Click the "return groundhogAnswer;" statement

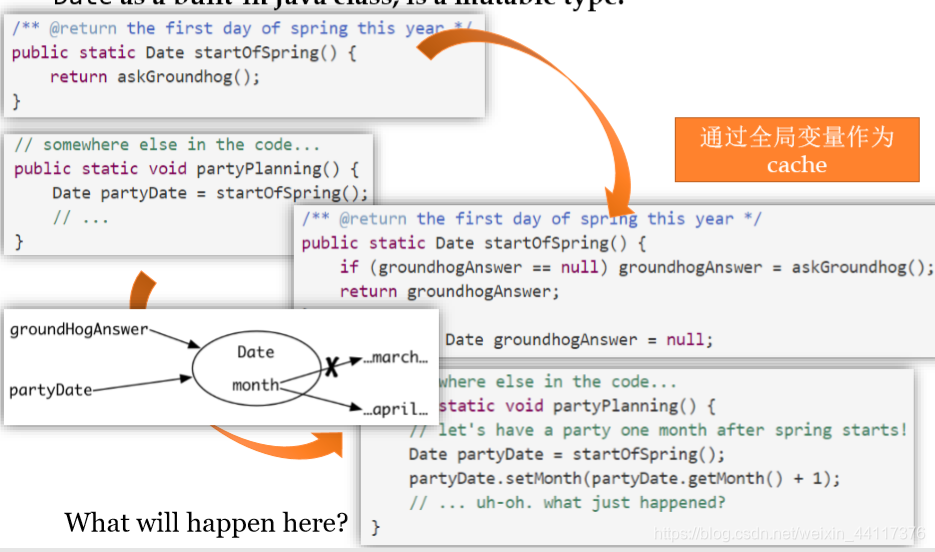(450, 291)
